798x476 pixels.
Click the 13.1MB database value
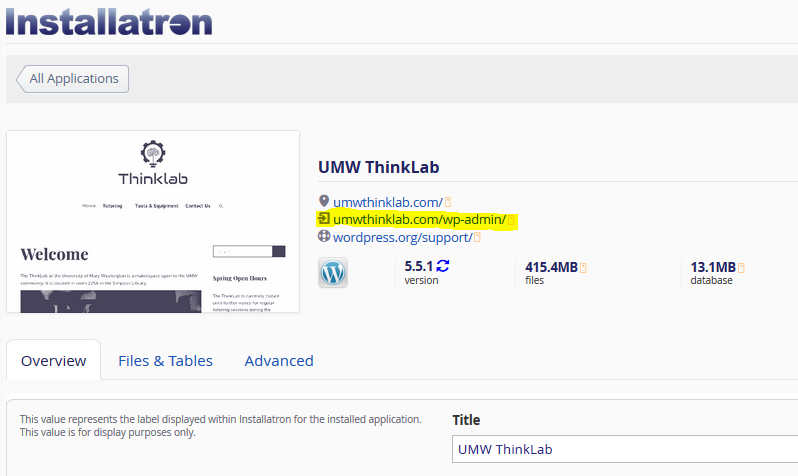point(712,267)
